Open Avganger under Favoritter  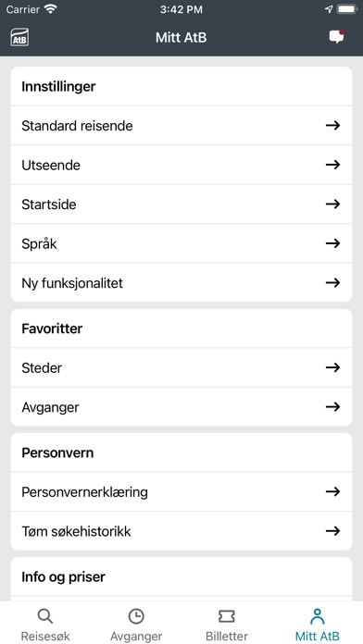(181, 407)
